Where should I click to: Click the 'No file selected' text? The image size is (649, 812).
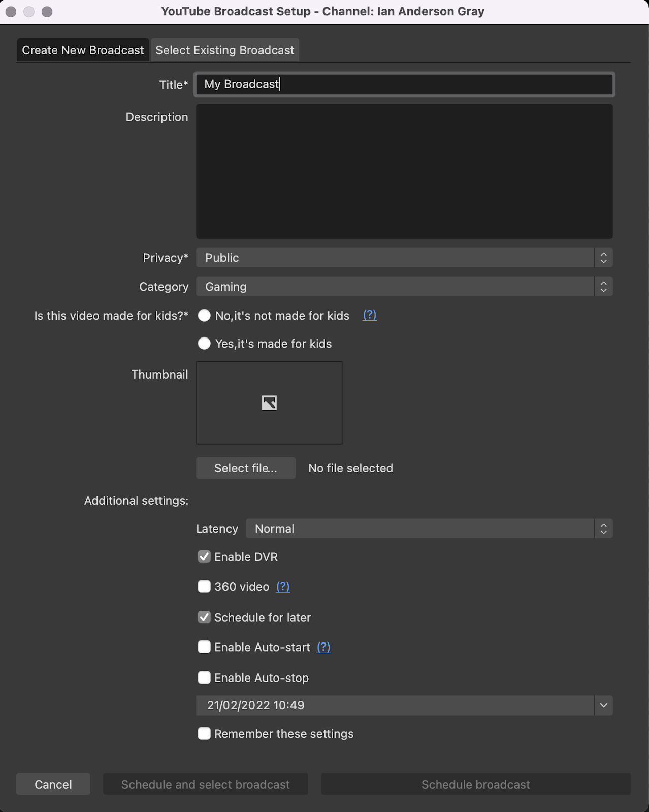pos(350,468)
